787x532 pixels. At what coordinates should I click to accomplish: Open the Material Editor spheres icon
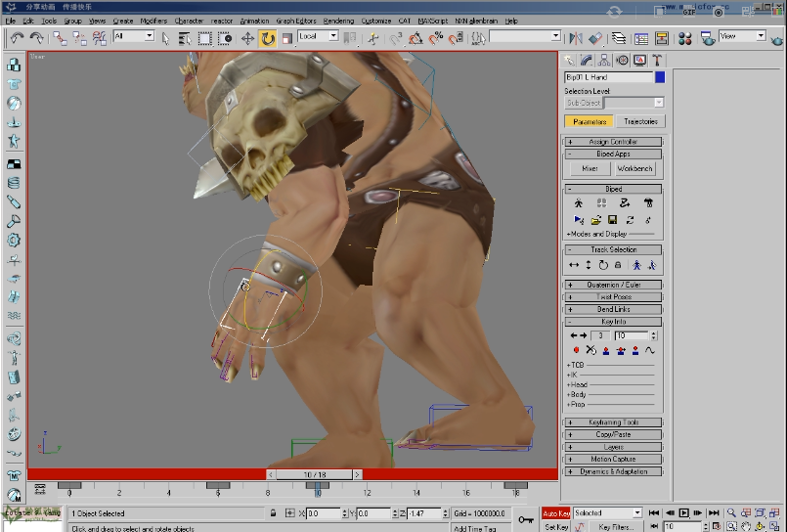(685, 38)
